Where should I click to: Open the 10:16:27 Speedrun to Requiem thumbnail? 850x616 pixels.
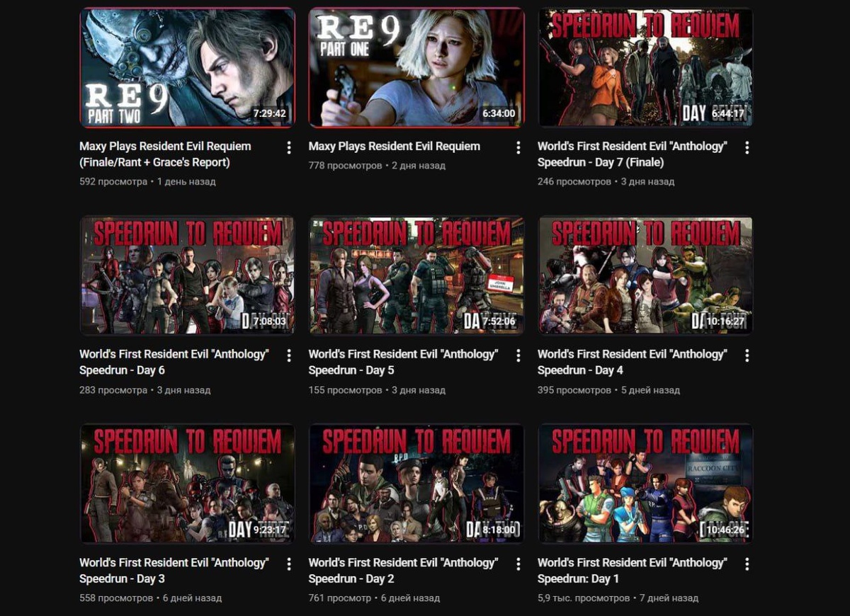[x=645, y=275]
